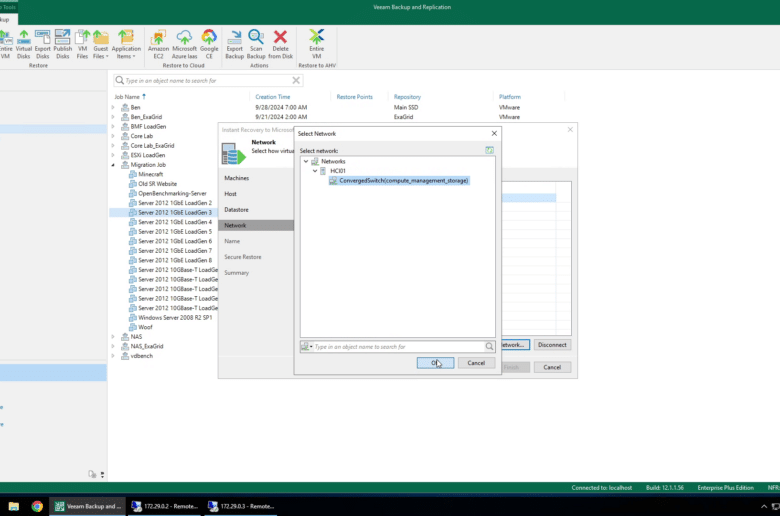Click Scan Backup icon

click(256, 44)
